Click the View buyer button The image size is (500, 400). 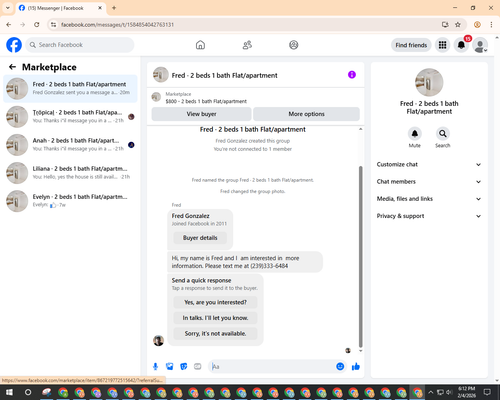[201, 114]
